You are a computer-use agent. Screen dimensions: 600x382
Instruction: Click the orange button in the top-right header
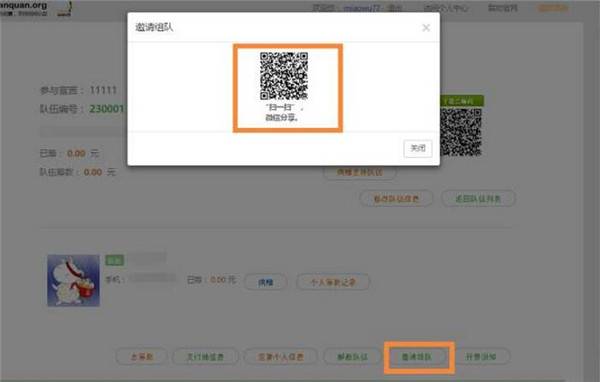tap(553, 8)
